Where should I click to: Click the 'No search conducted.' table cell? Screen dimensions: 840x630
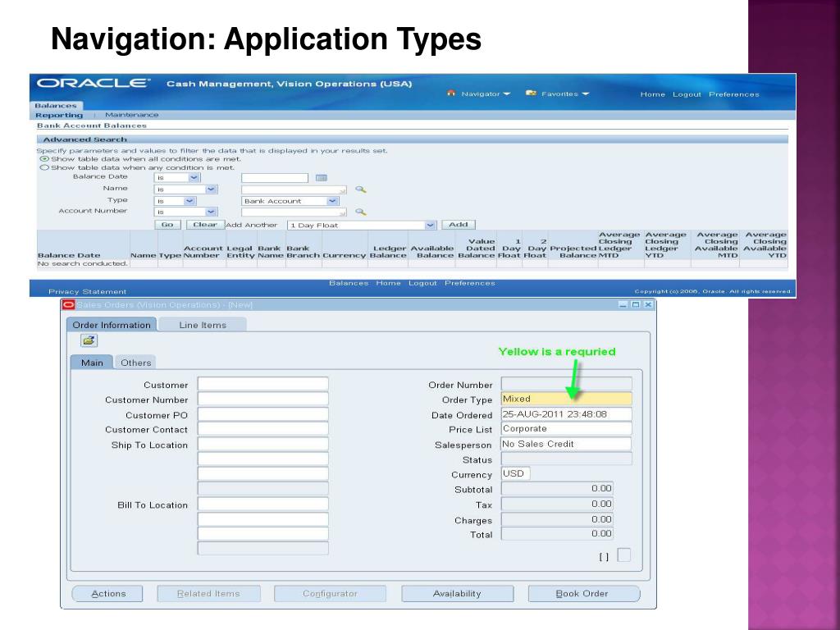tap(83, 263)
